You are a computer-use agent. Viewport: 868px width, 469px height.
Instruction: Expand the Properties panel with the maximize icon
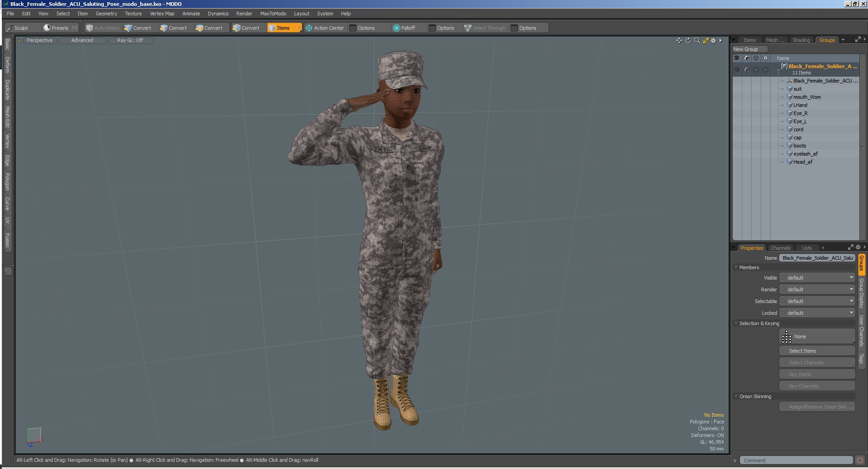[850, 248]
